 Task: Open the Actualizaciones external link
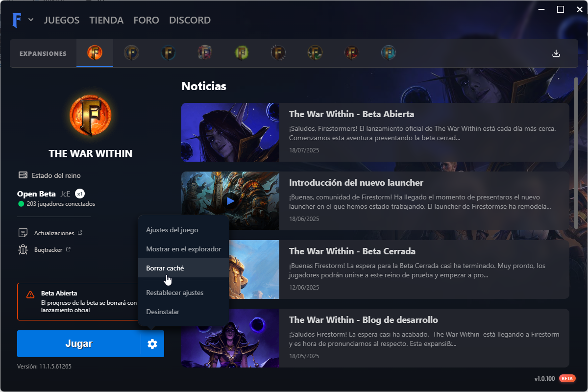pos(58,233)
